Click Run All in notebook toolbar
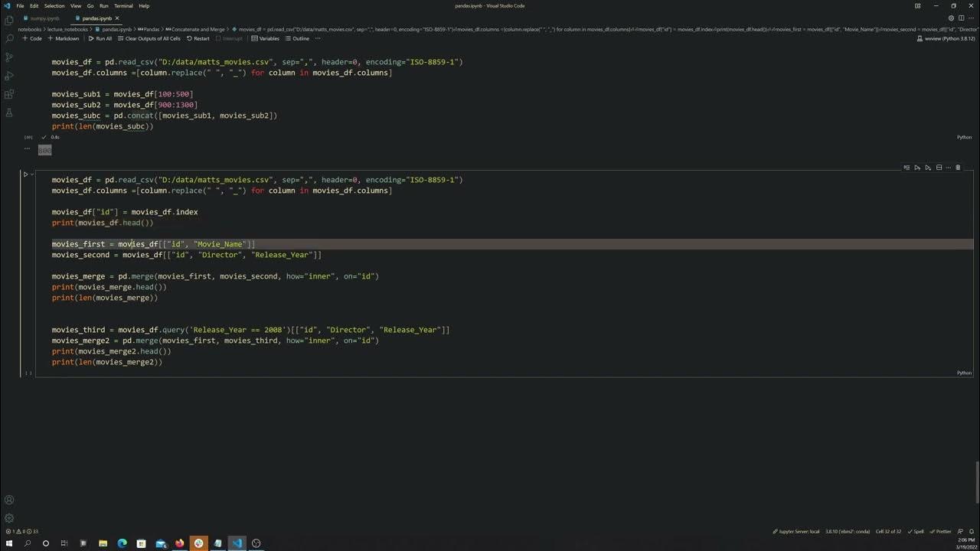This screenshot has width=980, height=551. coord(100,38)
